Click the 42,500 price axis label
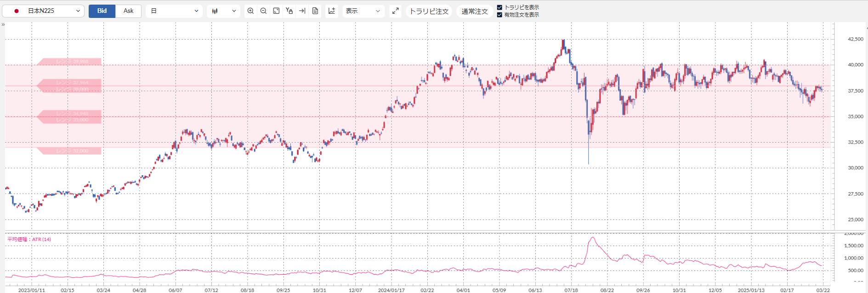The height and width of the screenshot is (293, 868). tap(856, 39)
